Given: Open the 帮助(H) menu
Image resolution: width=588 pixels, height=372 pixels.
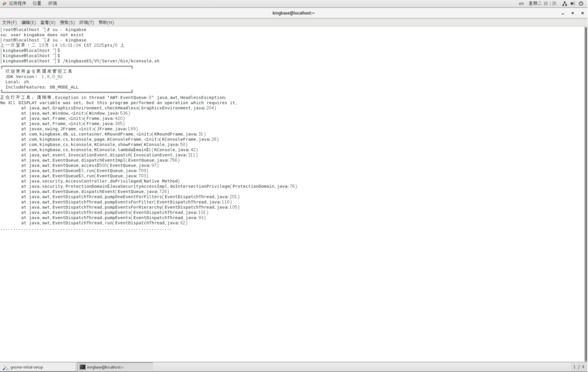Looking at the screenshot, I should [x=106, y=23].
